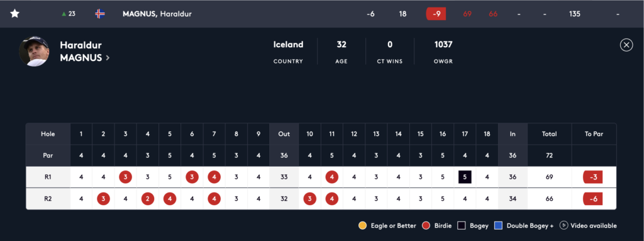
Task: Click R2 birdie on hole 4
Action: pyautogui.click(x=148, y=199)
